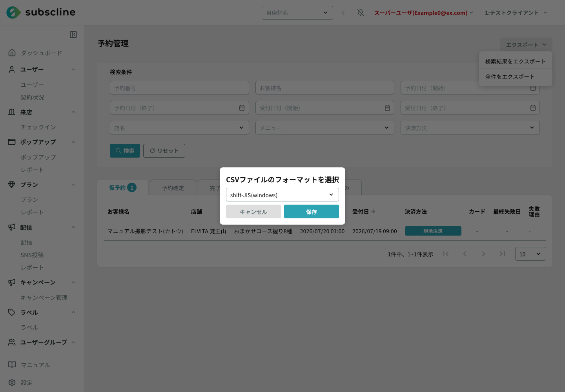Click the ポップアップ window icon

click(12, 142)
